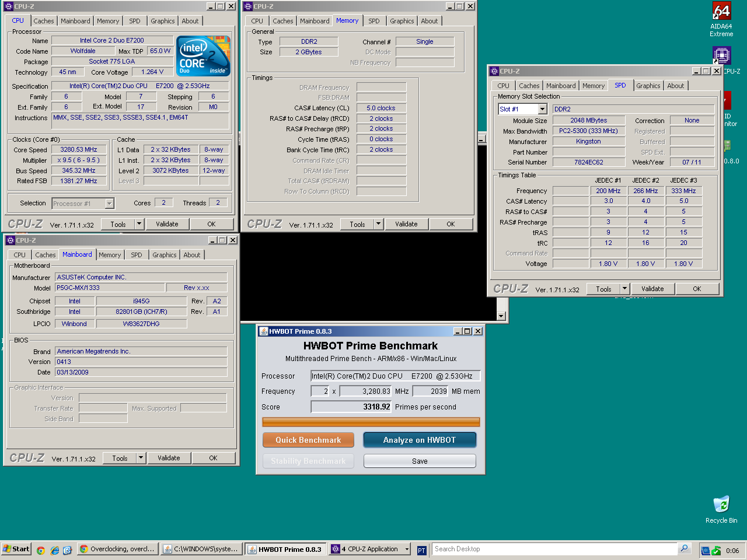This screenshot has width=747, height=560.
Task: Expand Tools arrow in Mainboard window
Action: coord(141,458)
